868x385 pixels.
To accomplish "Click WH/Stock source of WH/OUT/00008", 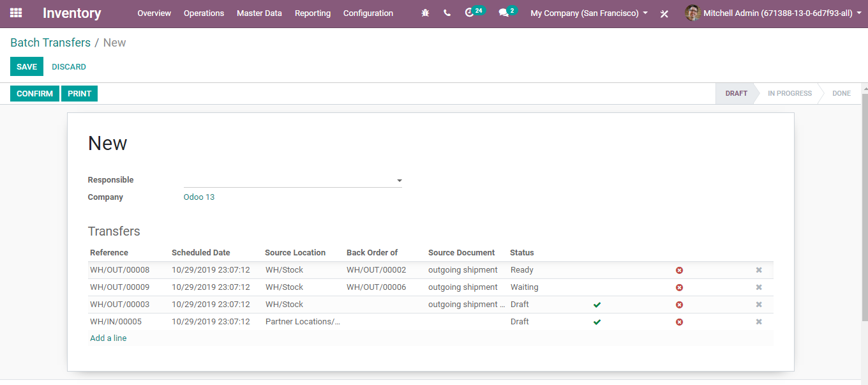I will pyautogui.click(x=285, y=270).
